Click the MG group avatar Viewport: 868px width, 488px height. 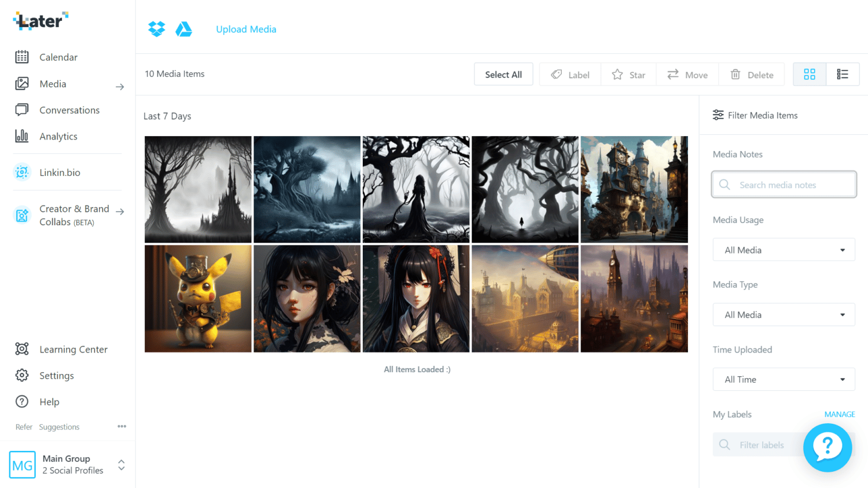click(23, 465)
